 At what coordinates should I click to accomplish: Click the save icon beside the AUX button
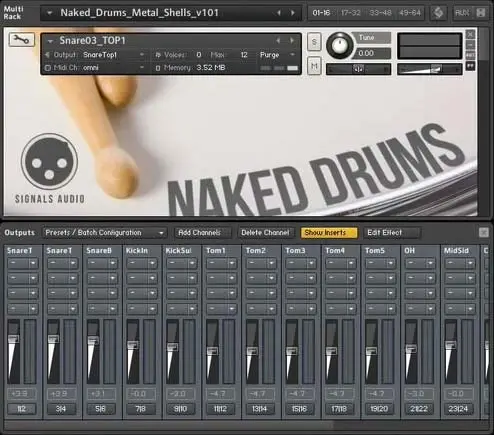(x=480, y=13)
